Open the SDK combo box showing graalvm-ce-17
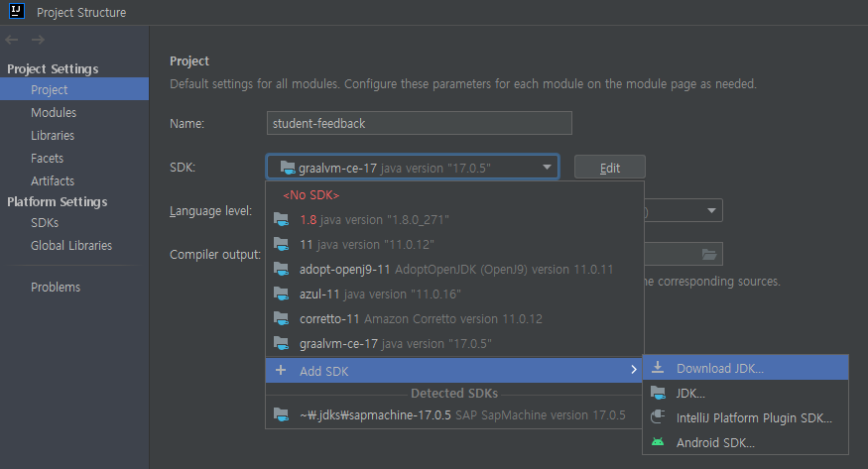The height and width of the screenshot is (469, 868). 413,167
